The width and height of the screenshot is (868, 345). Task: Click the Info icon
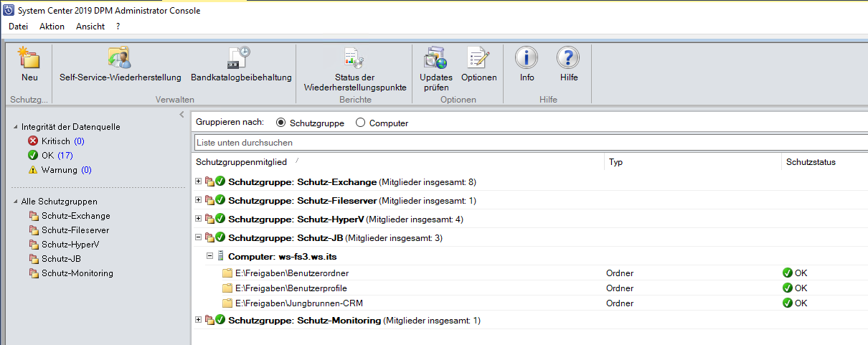[x=527, y=57]
